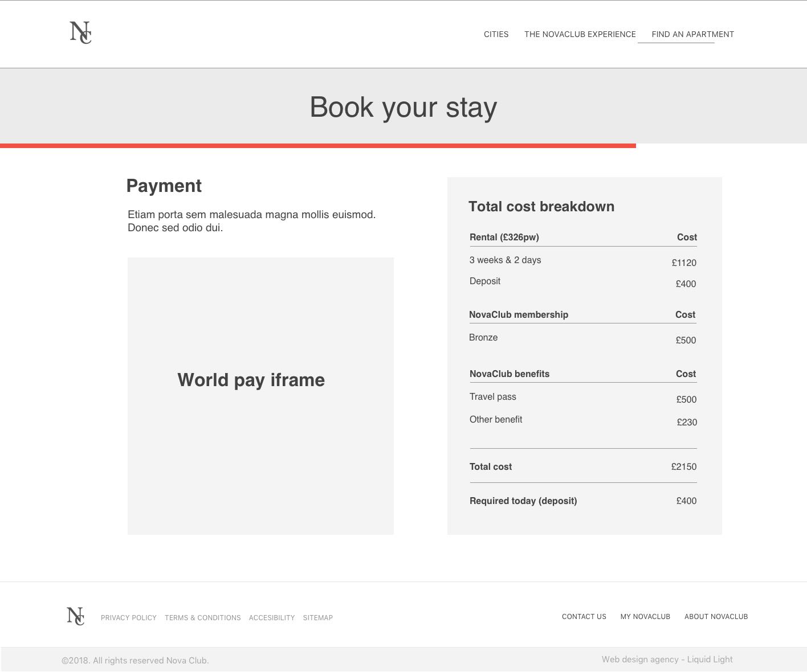Open the Accesibility footer link
Image resolution: width=807 pixels, height=672 pixels.
[272, 618]
